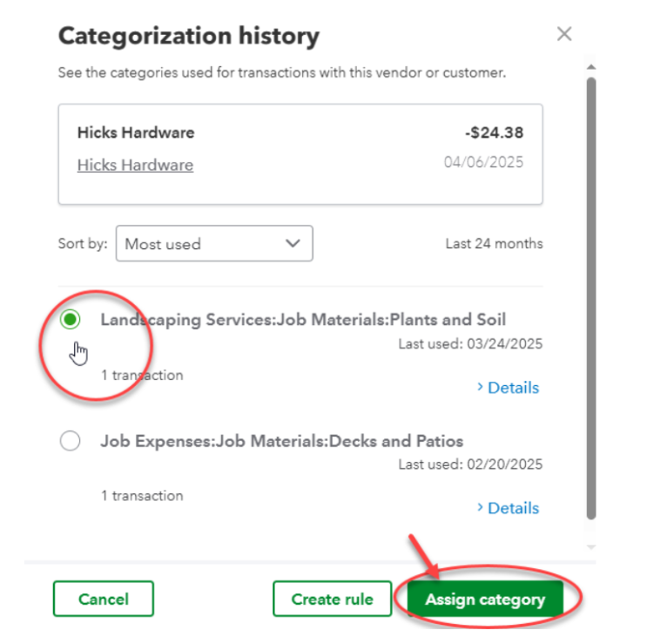Click the Assign category button
The image size is (647, 644).
[x=485, y=599]
